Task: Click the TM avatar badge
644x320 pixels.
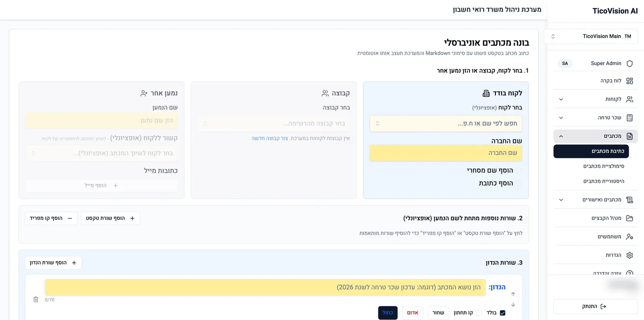Action: click(628, 36)
